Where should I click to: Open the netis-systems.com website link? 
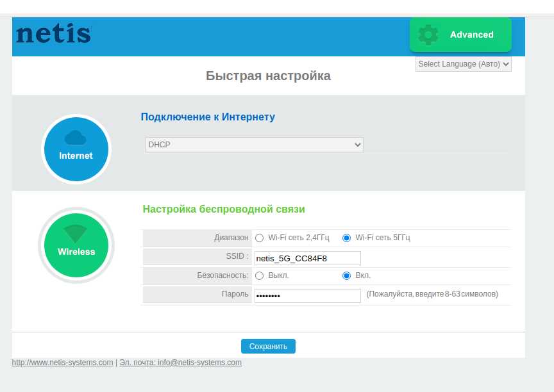pos(63,363)
